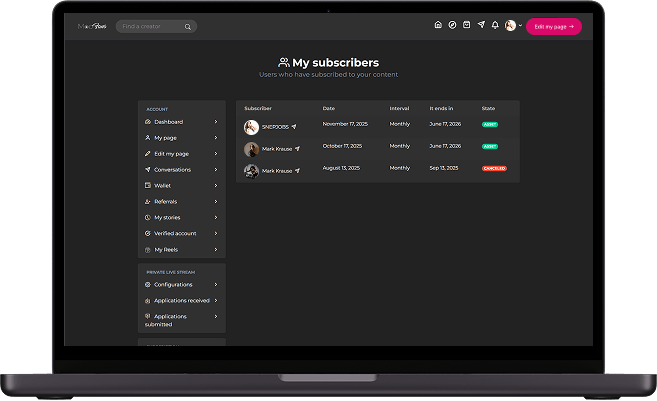The width and height of the screenshot is (657, 401).
Task: Click the My Reels icon
Action: (x=147, y=250)
